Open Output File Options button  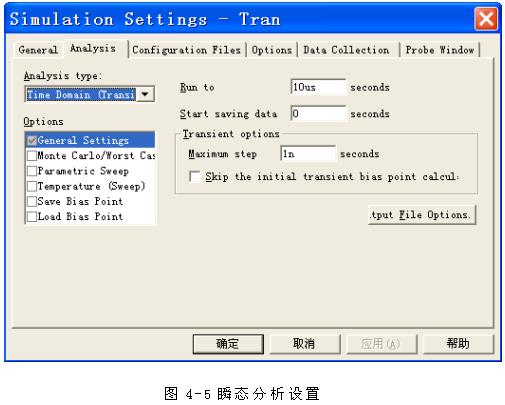(x=422, y=215)
